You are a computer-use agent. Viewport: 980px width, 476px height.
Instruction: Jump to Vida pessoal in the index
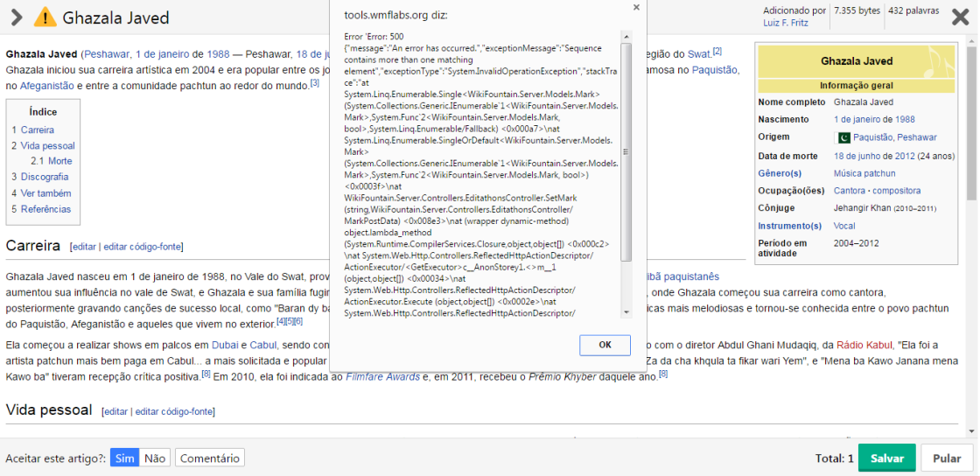click(47, 145)
